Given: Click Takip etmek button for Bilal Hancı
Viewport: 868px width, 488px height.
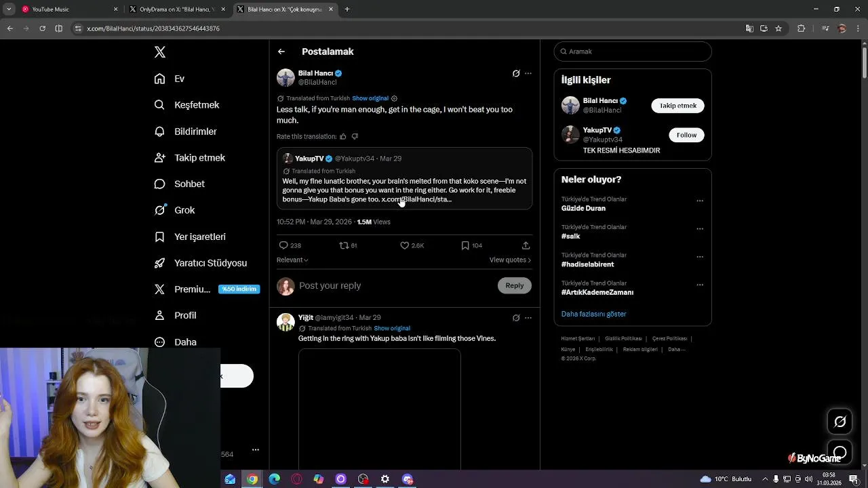Looking at the screenshot, I should click(x=678, y=106).
